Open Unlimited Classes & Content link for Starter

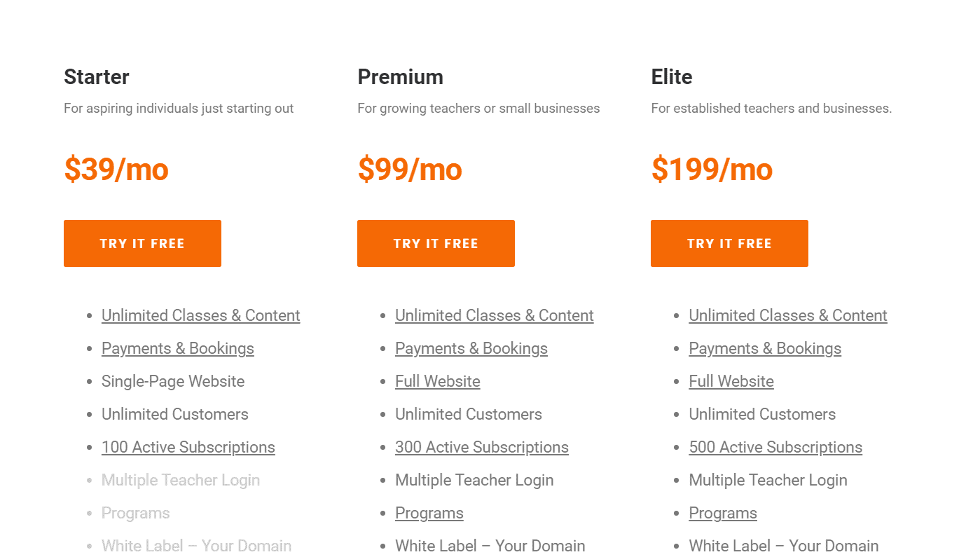tap(200, 315)
